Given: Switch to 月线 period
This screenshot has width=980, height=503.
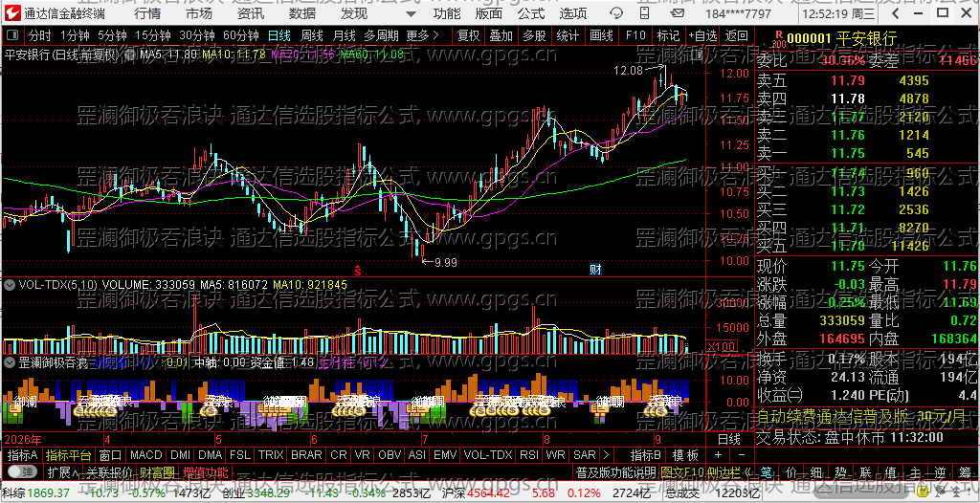Looking at the screenshot, I should pyautogui.click(x=344, y=35).
